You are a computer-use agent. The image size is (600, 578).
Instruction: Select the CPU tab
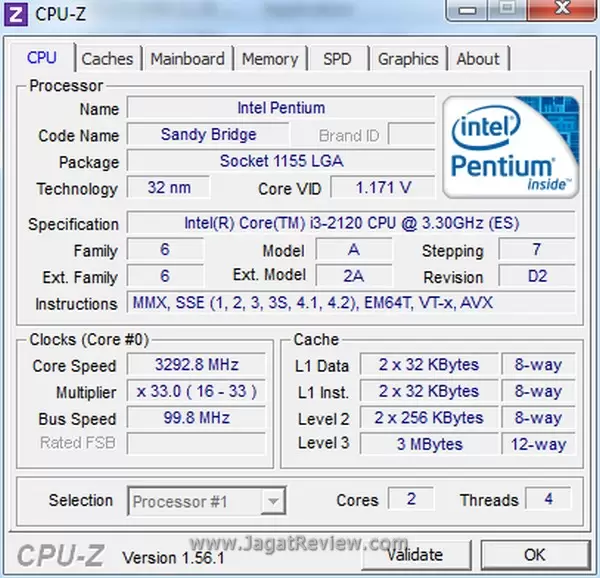42,58
